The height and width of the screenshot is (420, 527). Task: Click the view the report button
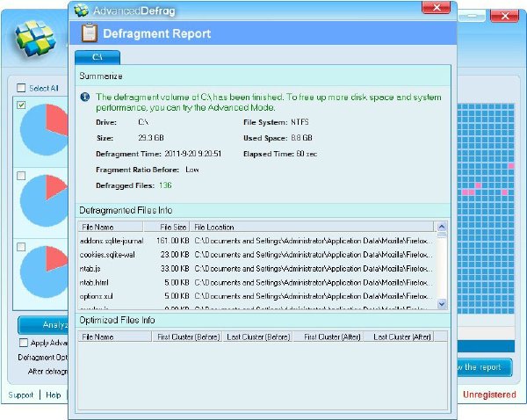point(485,367)
